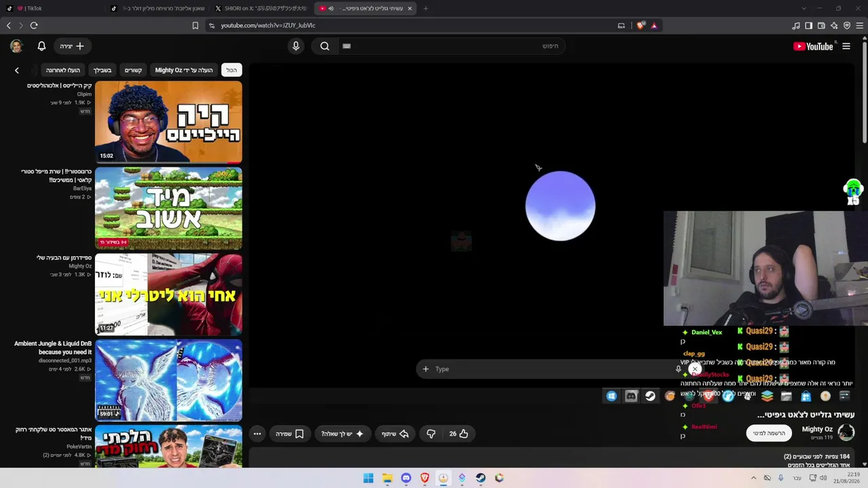This screenshot has width=868, height=488.
Task: Expand more filter chips with the arrow
Action: 17,70
